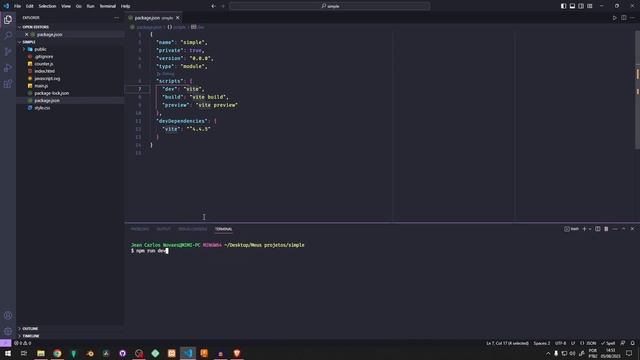Close the package.json editor tab

[178, 18]
